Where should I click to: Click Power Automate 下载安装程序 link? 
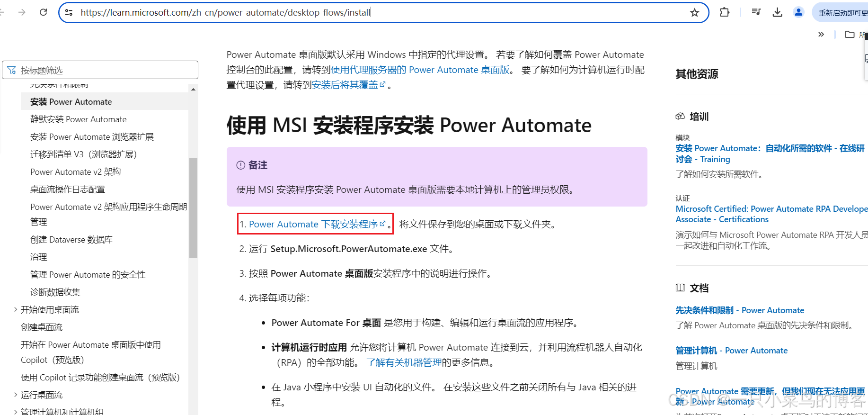tap(317, 224)
